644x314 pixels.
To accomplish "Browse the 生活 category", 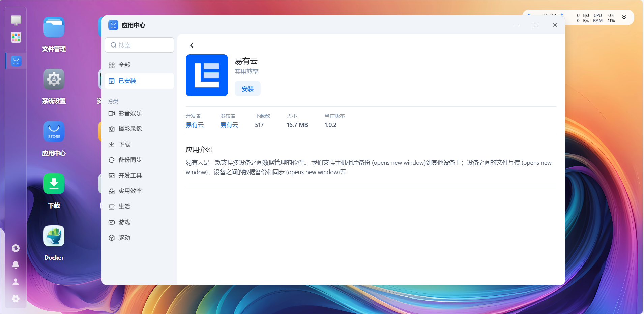I will click(139, 207).
